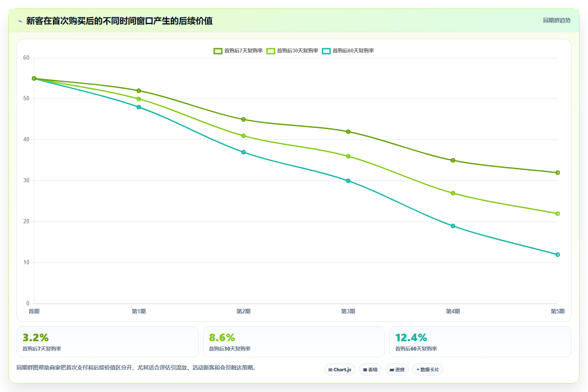Screen dimensions: 588x392
Task: Click the dark green 7-day legend swatch
Action: click(x=218, y=51)
